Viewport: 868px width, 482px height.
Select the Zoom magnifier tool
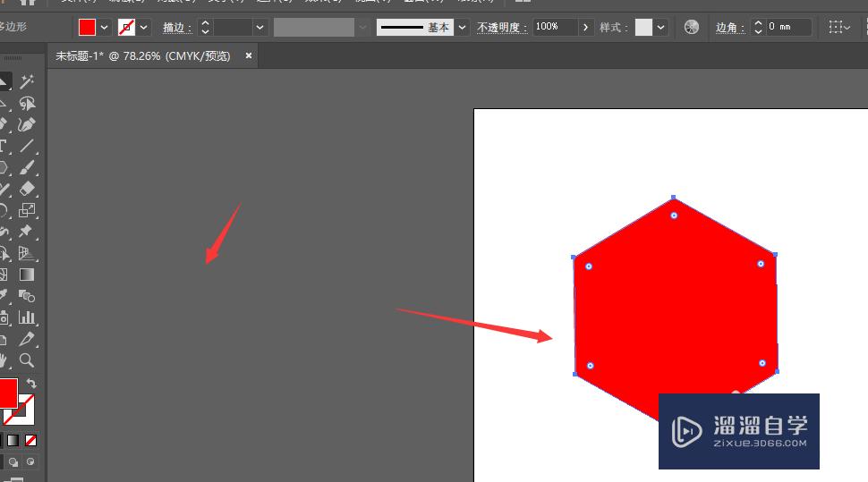coord(27,360)
